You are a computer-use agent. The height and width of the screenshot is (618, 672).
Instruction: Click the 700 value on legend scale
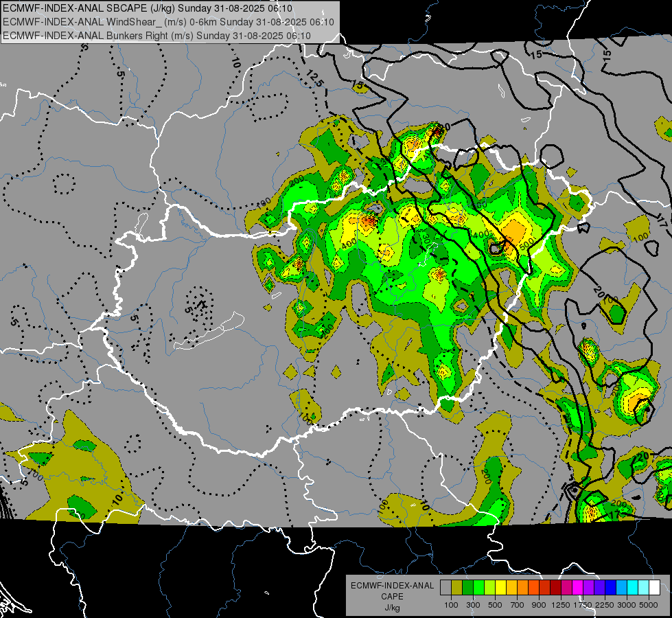(518, 605)
